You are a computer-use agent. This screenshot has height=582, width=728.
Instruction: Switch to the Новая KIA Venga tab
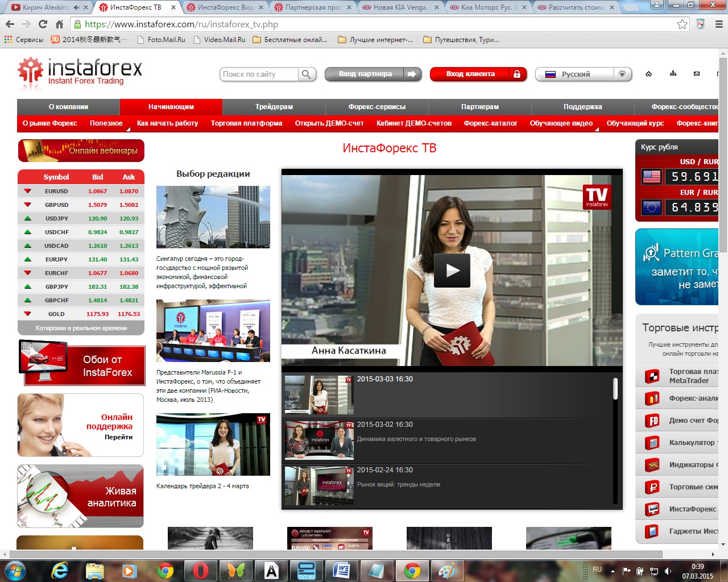400,7
